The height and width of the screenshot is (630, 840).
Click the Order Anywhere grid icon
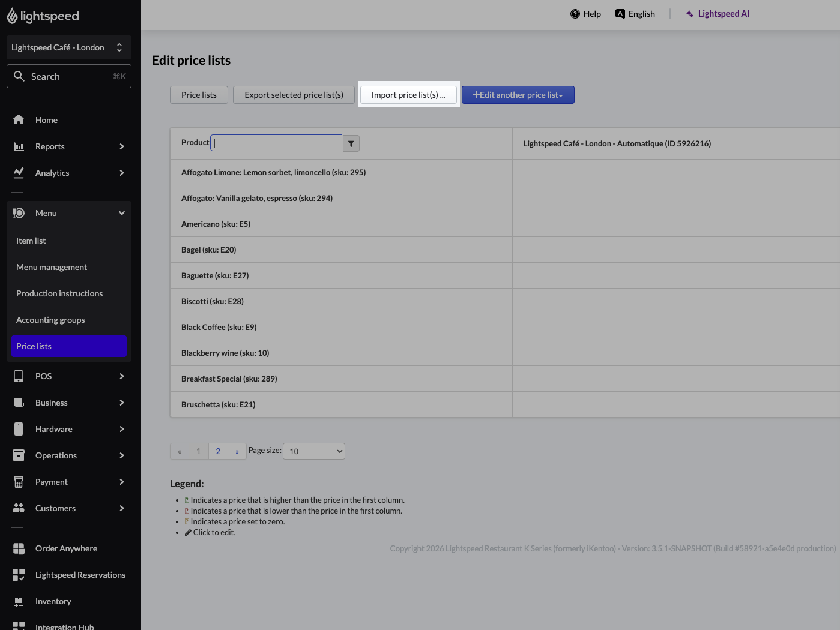(x=19, y=548)
